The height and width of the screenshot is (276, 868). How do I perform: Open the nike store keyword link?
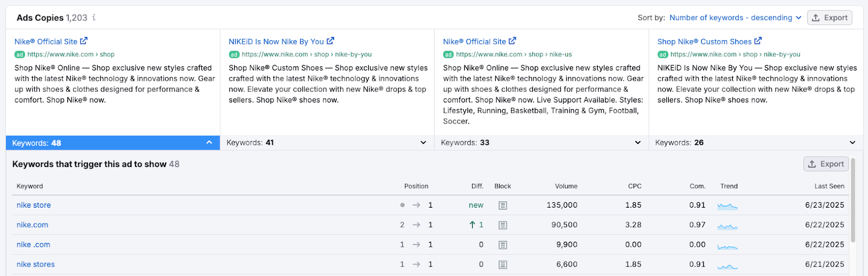(x=34, y=206)
